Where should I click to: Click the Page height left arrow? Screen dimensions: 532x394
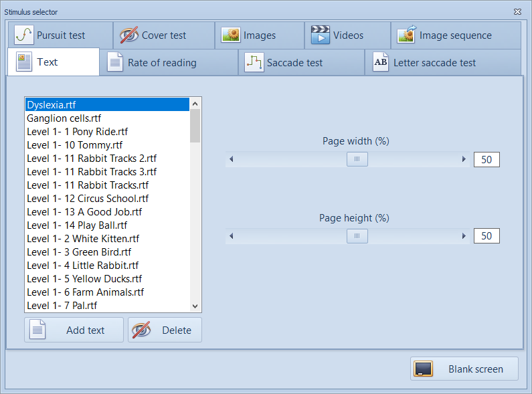point(231,236)
